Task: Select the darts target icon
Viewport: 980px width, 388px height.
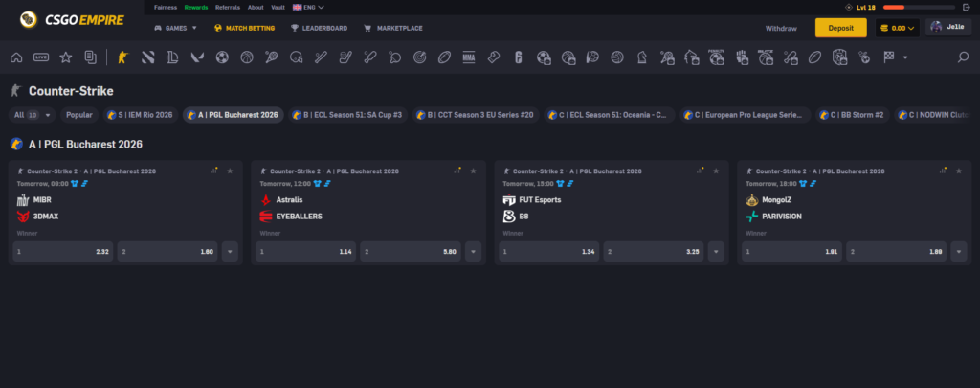Action: pyautogui.click(x=420, y=57)
